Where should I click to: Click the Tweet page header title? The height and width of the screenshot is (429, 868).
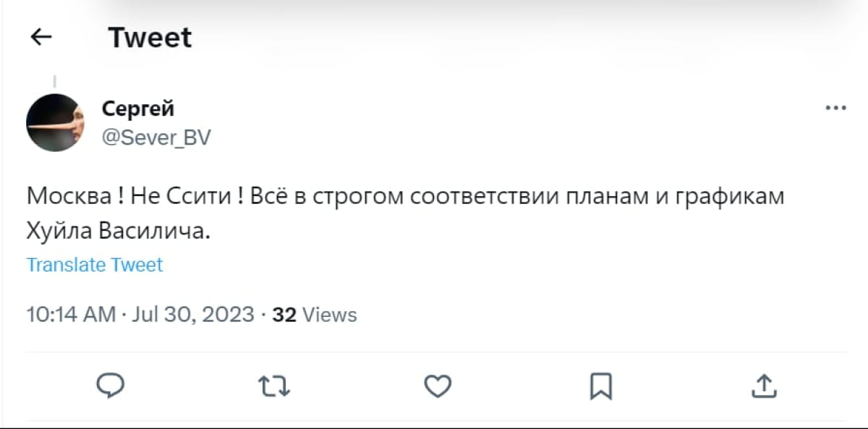150,37
